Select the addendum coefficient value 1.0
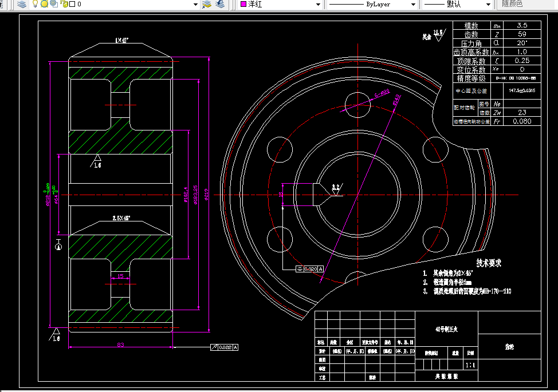558x392 pixels. [x=522, y=52]
